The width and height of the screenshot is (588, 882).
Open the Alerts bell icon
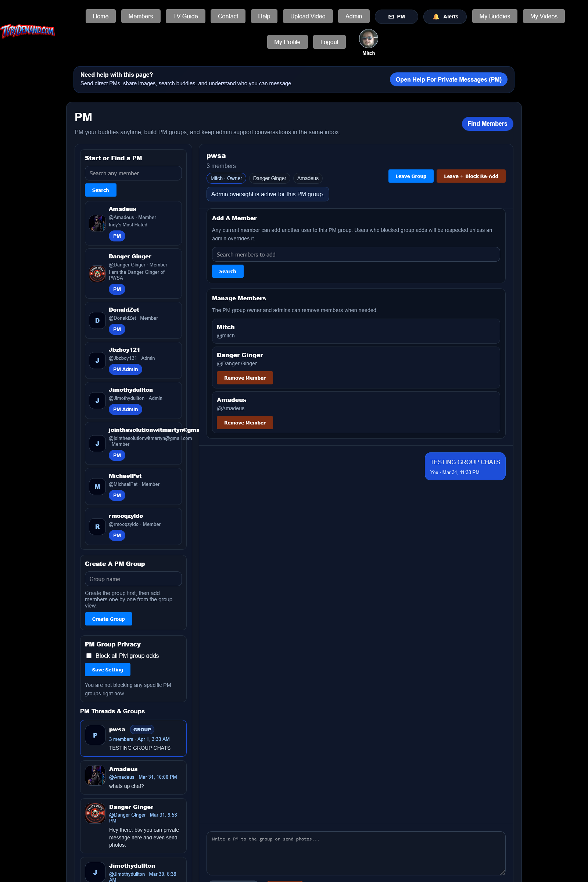[435, 16]
